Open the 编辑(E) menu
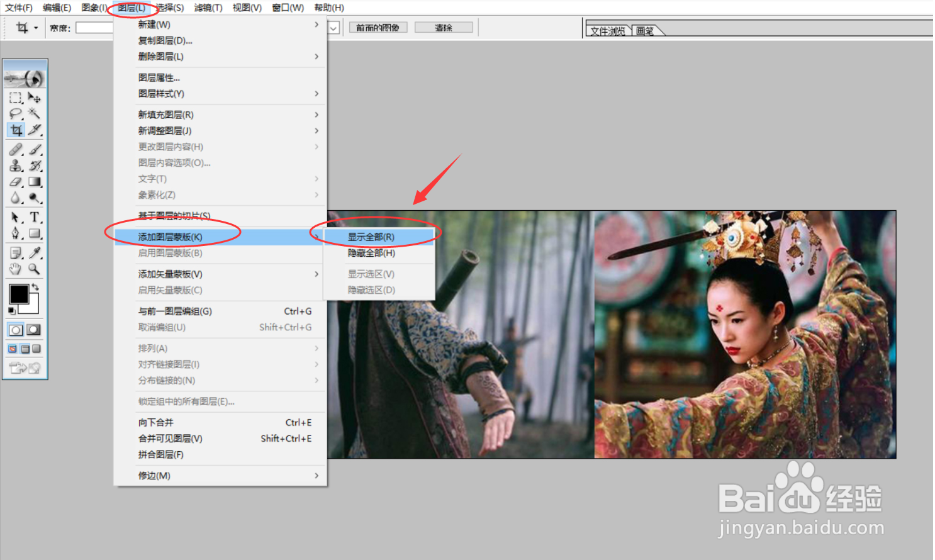Screen dimensions: 935x560 [x=57, y=8]
